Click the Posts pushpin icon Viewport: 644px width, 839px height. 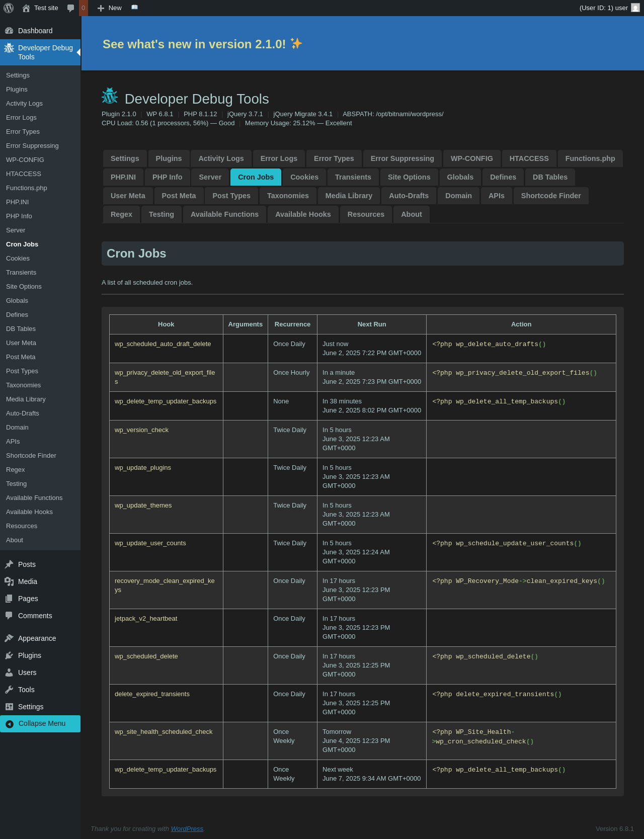pyautogui.click(x=9, y=564)
